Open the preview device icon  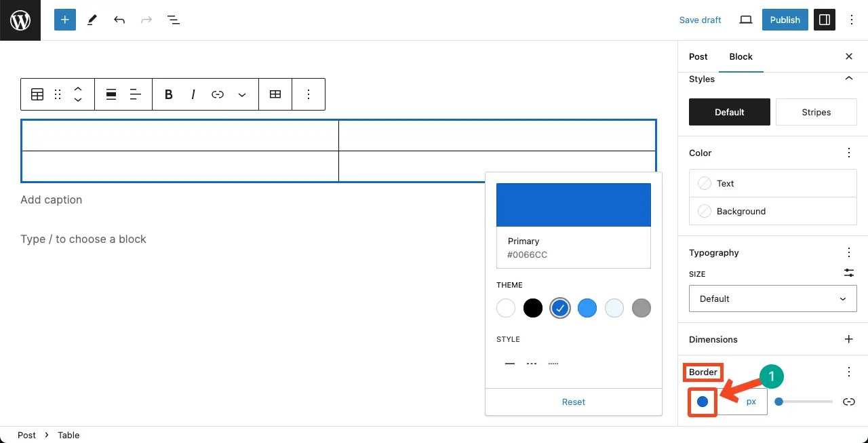click(745, 20)
